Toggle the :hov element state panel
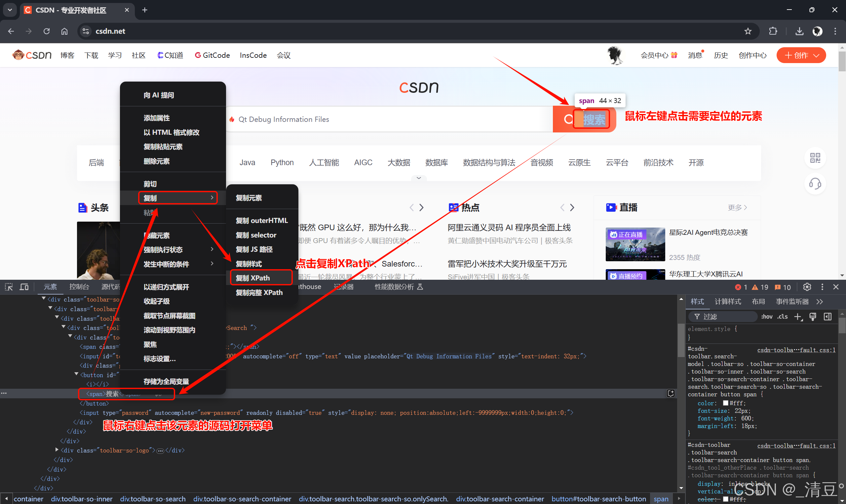This screenshot has height=504, width=846. (x=767, y=316)
